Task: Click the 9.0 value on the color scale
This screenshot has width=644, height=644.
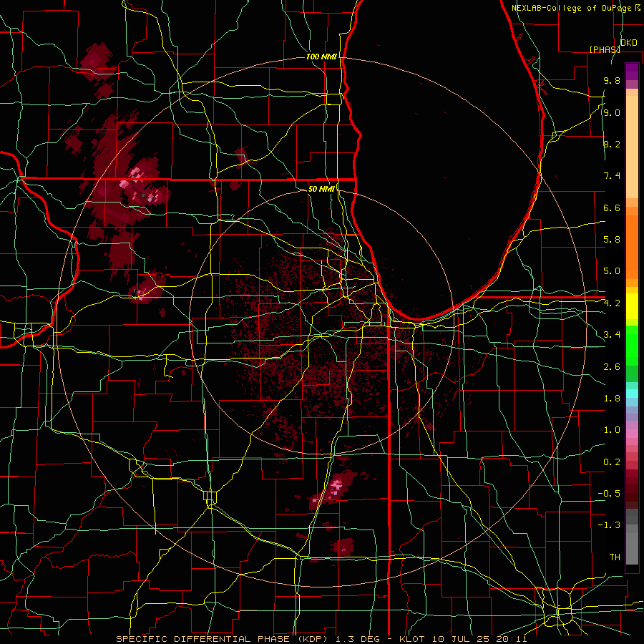Action: point(612,112)
